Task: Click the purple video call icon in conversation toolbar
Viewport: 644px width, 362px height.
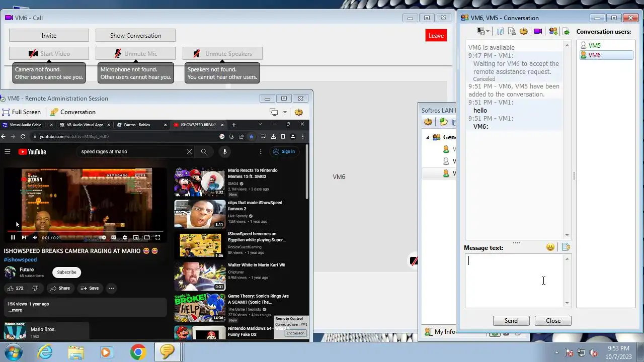Action: [538, 31]
